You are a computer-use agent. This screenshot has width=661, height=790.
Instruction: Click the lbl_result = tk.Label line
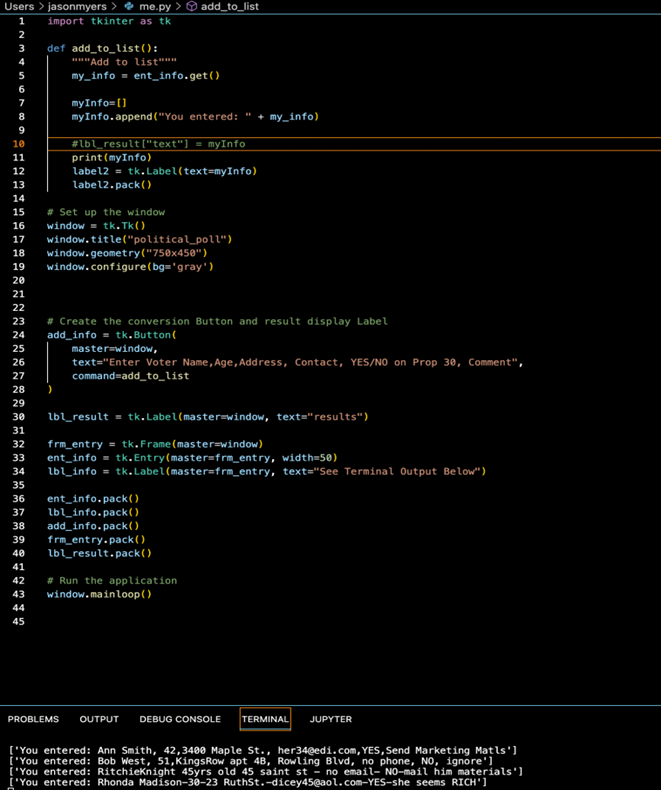pyautogui.click(x=208, y=416)
